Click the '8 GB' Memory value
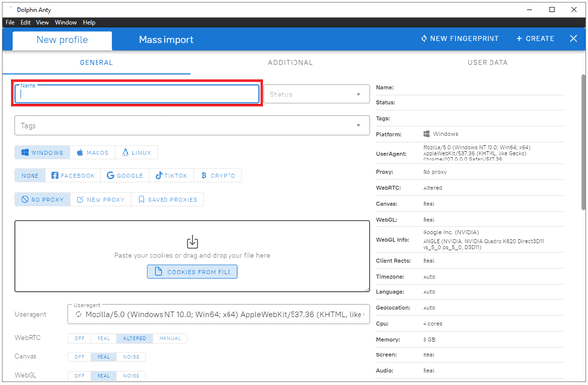 pos(429,340)
